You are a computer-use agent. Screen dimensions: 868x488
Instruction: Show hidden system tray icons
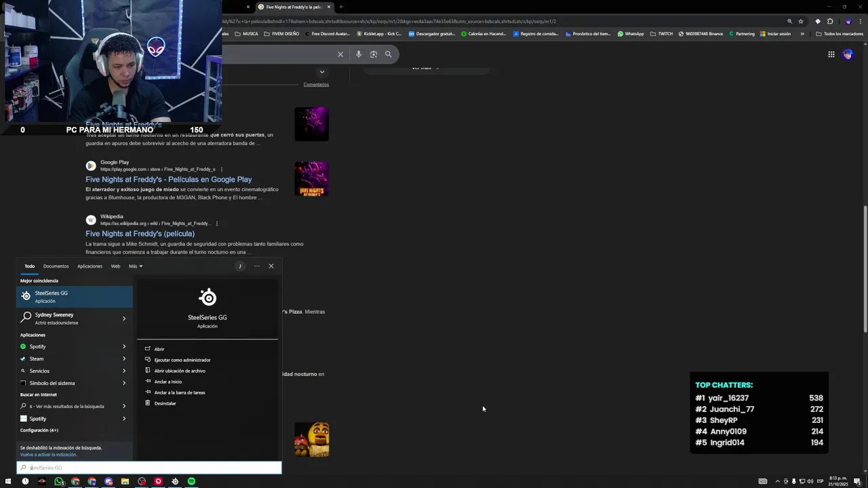point(777,481)
